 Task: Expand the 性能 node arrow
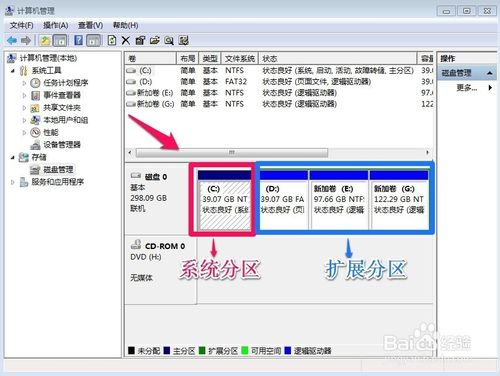[x=24, y=133]
